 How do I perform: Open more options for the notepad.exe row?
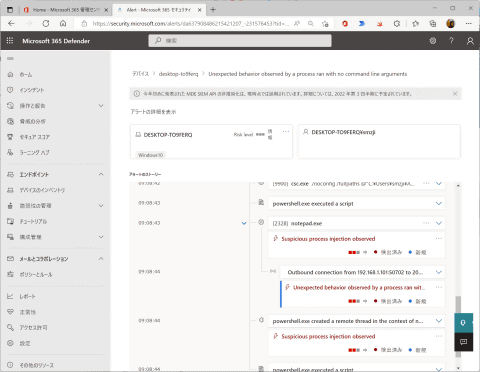click(426, 223)
